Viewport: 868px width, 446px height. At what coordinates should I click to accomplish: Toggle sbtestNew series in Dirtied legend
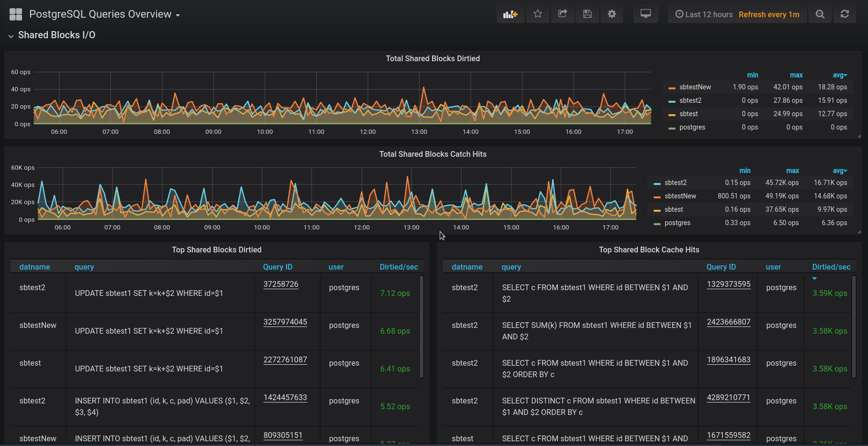[x=695, y=87]
